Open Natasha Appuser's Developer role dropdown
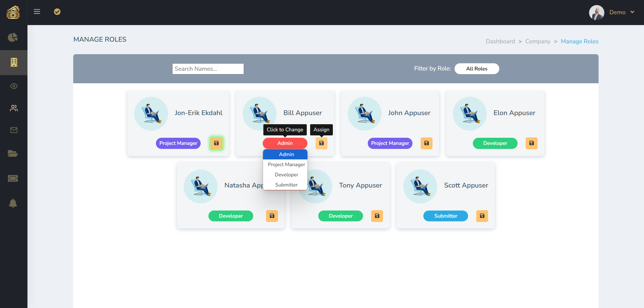 point(231,216)
